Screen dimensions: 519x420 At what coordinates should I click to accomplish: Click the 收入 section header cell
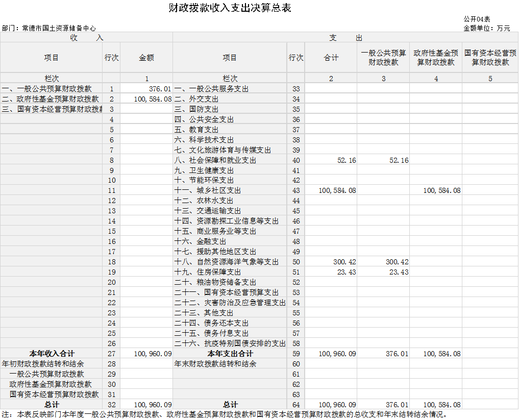pyautogui.click(x=86, y=38)
